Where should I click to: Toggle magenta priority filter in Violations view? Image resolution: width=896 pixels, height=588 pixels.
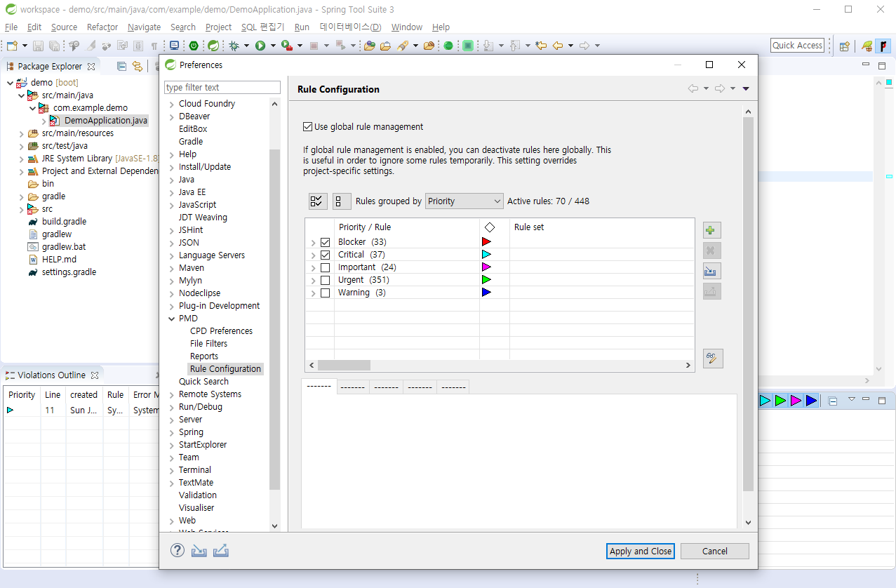coord(796,401)
